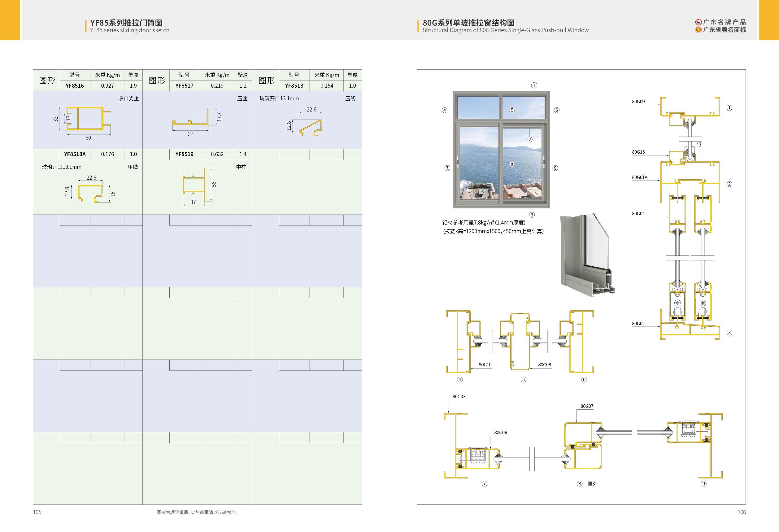Image resolution: width=779 pixels, height=532 pixels.
Task: Select wall thickness value 1.4
Action: pyautogui.click(x=243, y=154)
